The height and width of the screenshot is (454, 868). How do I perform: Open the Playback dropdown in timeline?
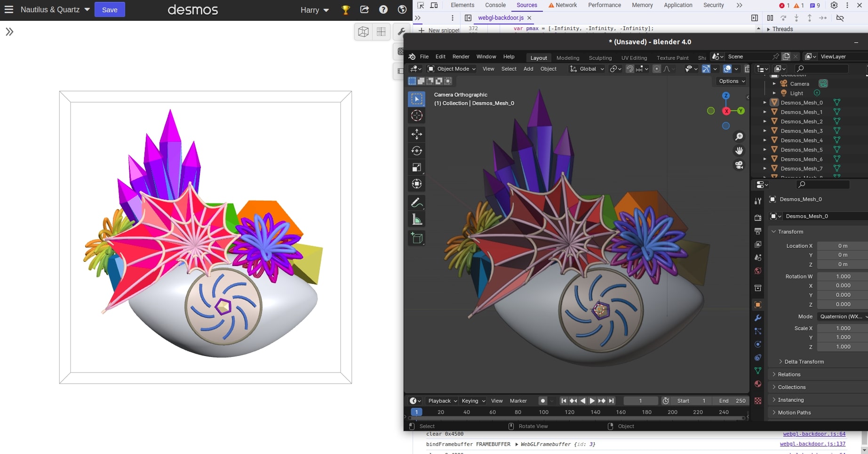click(x=443, y=401)
